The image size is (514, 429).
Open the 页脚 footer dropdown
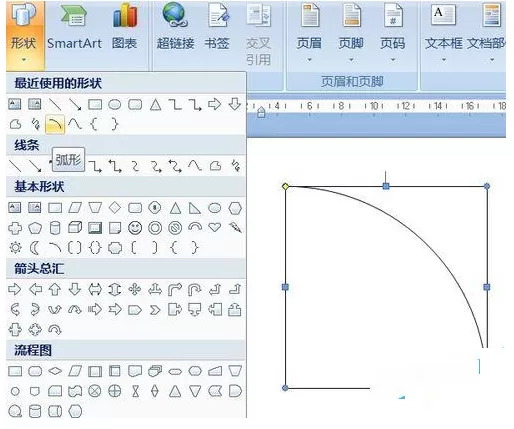coord(351,33)
